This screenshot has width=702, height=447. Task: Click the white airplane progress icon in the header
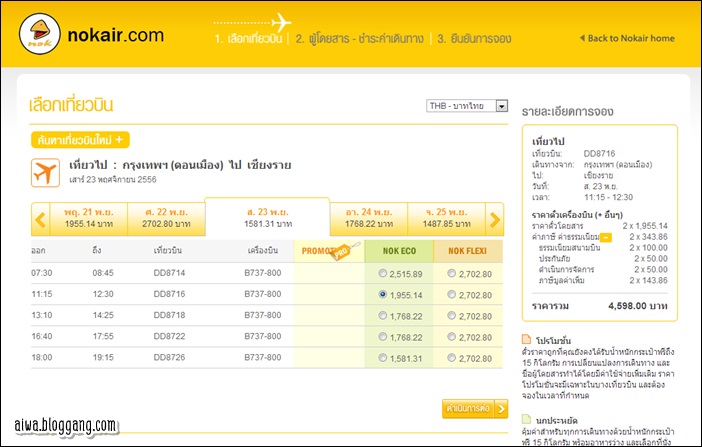(281, 22)
